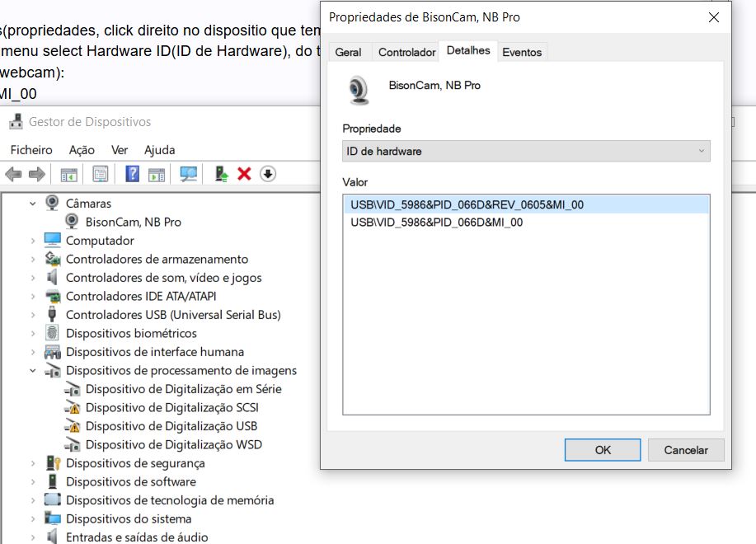
Task: Open the Ação menu
Action: coord(82,150)
